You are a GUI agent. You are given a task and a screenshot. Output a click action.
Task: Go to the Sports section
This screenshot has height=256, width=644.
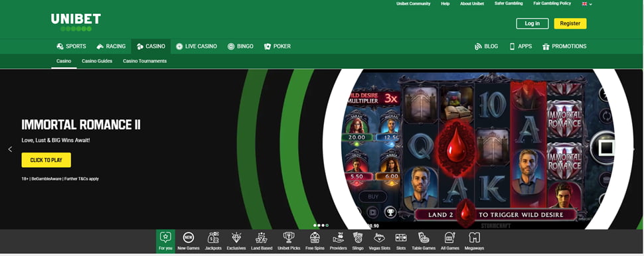coord(72,46)
